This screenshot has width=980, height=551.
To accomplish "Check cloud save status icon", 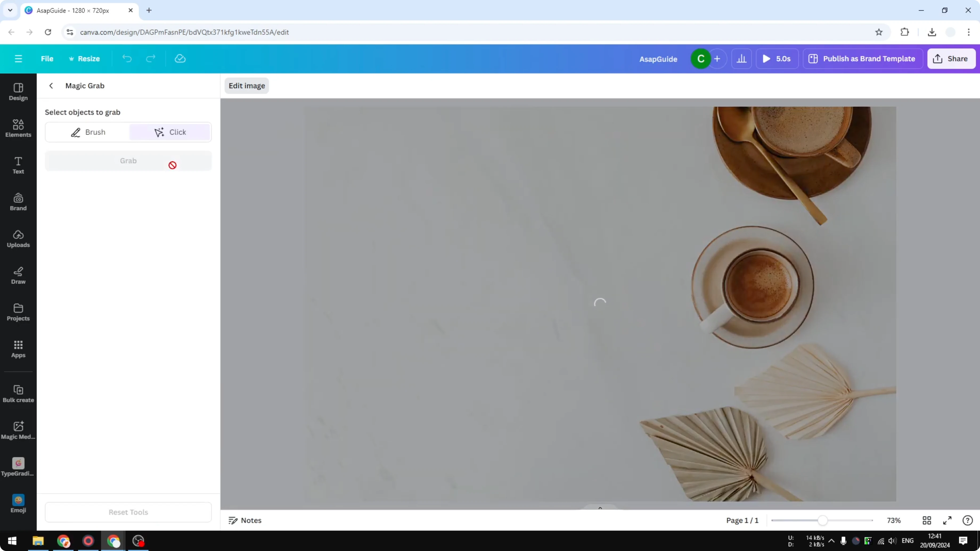I will pos(180,59).
